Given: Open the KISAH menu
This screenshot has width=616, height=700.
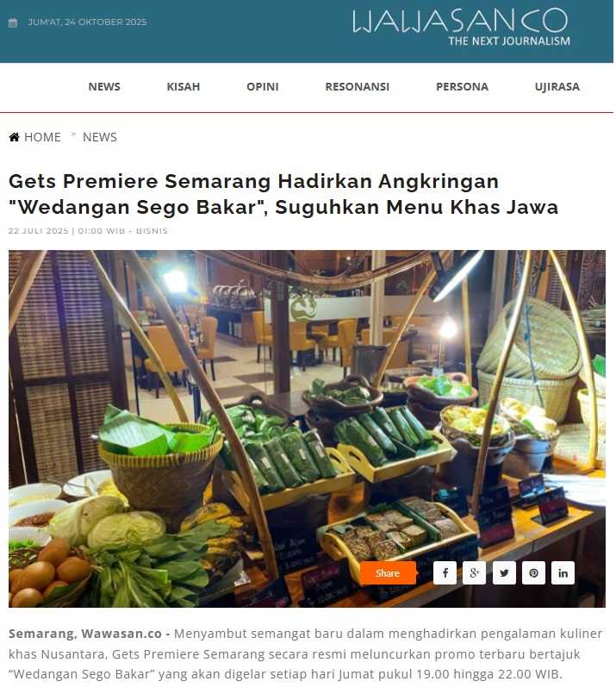Looking at the screenshot, I should pos(184,86).
